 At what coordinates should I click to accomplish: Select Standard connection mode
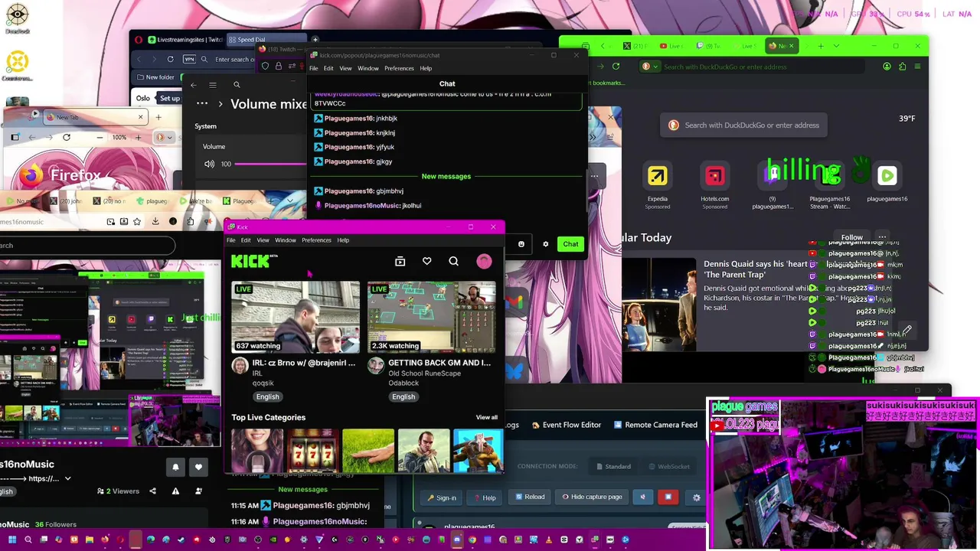(614, 466)
